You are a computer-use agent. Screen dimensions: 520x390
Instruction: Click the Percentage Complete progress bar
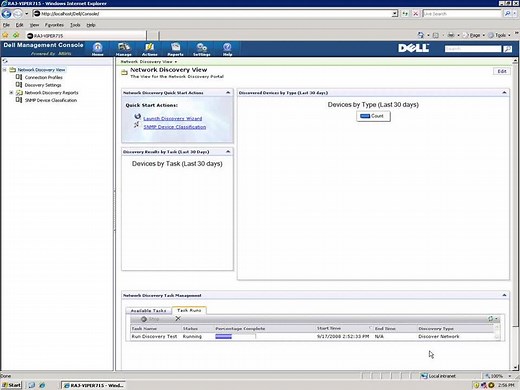[x=235, y=336]
